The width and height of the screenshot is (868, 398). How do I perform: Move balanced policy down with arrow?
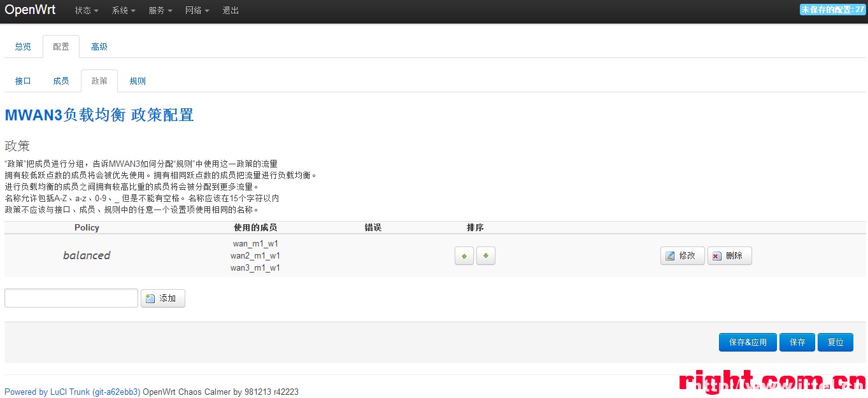pos(486,256)
